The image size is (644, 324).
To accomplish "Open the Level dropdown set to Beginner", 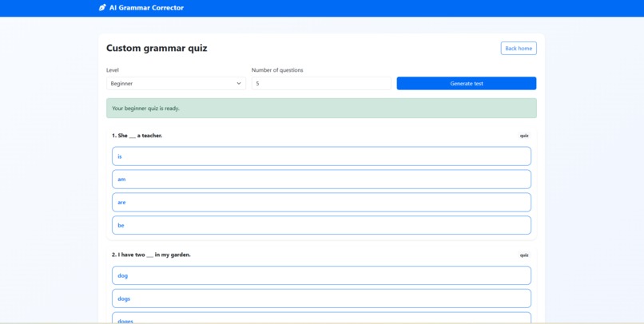I will [x=176, y=83].
